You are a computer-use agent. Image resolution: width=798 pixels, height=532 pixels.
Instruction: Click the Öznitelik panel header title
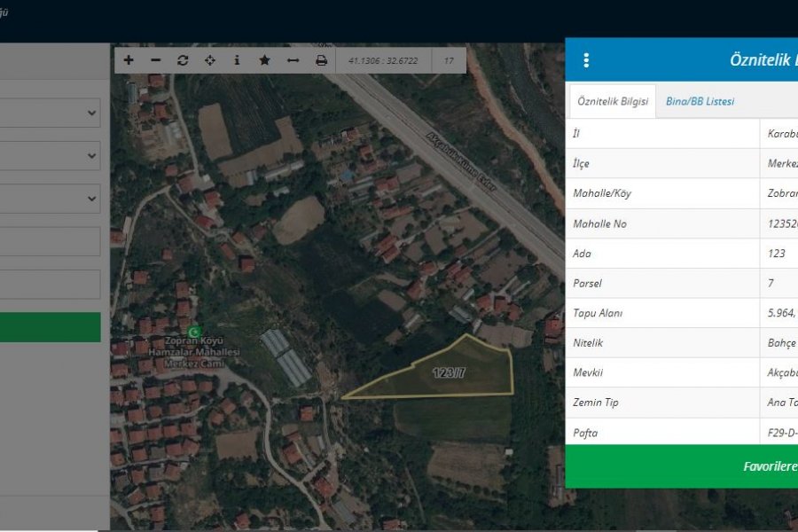tap(763, 60)
